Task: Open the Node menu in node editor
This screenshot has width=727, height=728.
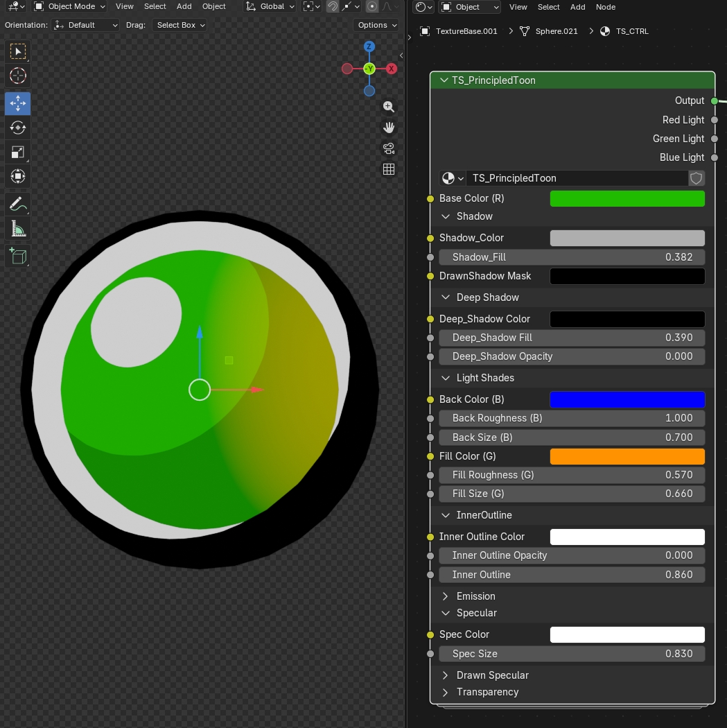Action: pos(605,7)
